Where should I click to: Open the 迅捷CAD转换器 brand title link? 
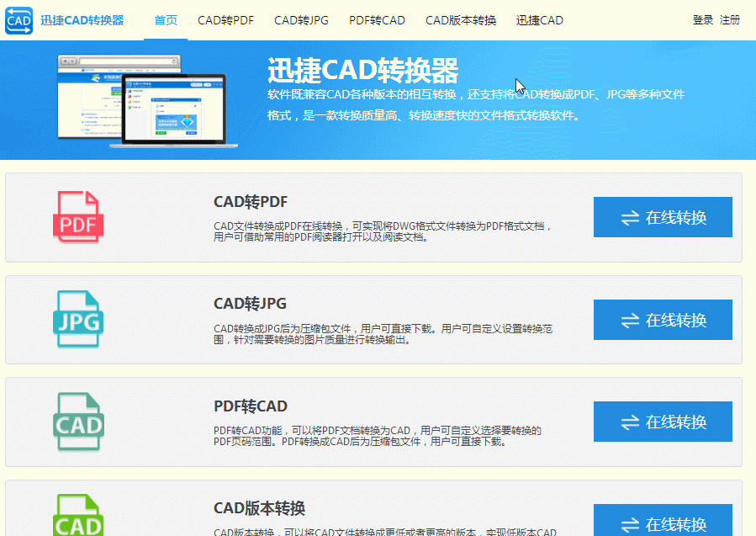tap(82, 20)
